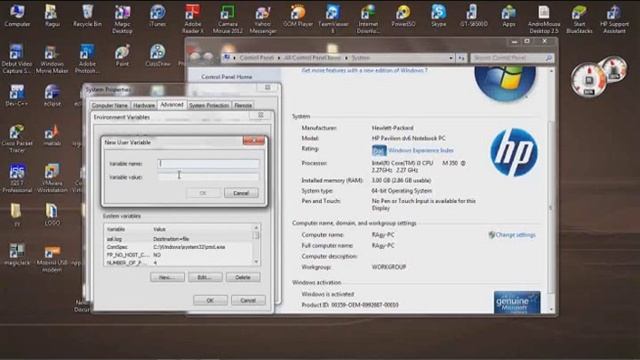Launch Skype from the desktop

438,16
